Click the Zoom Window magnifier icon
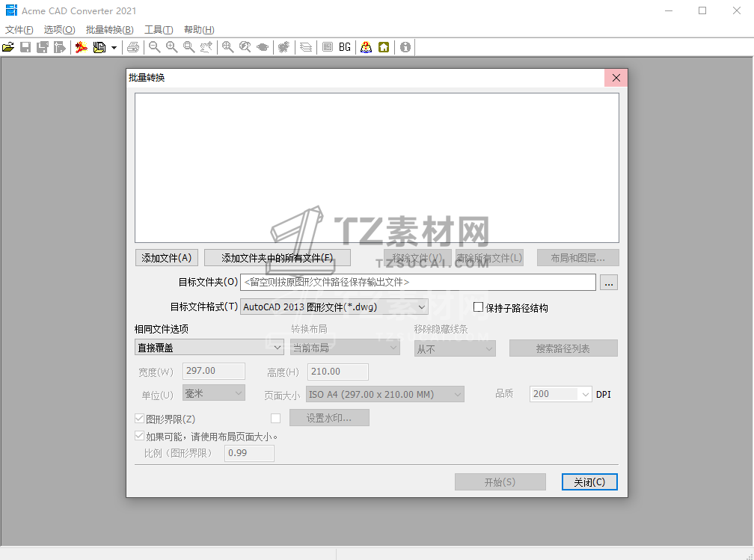This screenshot has height=560, width=754. 189,47
